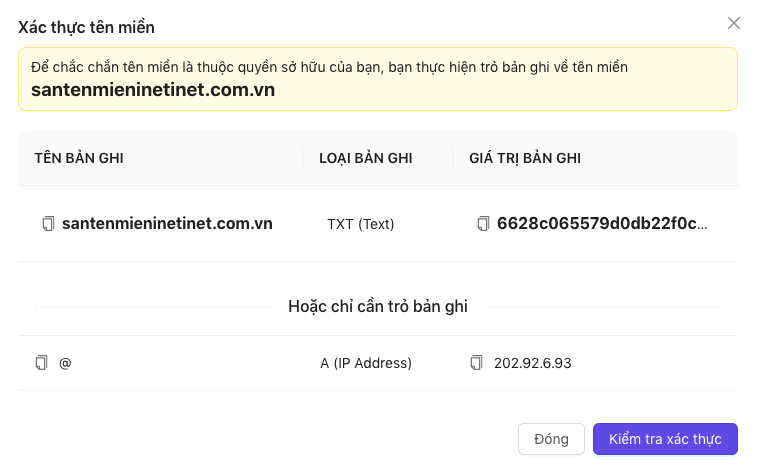Click the Xác thực tên miền dialog title
The image size is (758, 469).
[x=87, y=28]
